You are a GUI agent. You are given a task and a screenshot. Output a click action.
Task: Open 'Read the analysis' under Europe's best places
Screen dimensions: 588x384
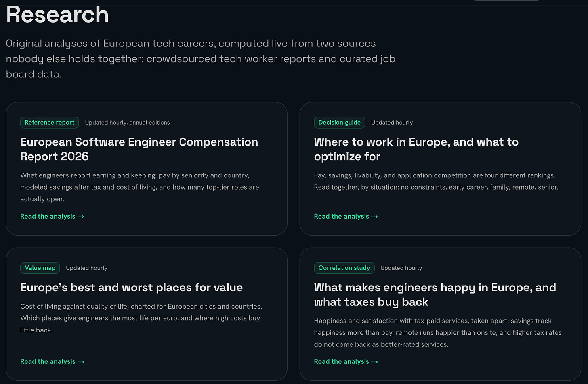(x=52, y=362)
